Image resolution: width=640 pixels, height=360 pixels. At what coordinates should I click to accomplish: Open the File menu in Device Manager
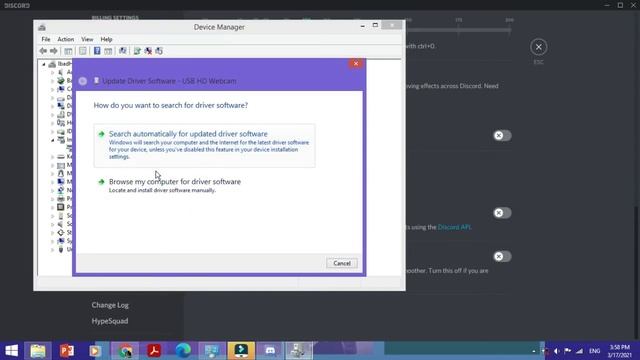tap(46, 40)
